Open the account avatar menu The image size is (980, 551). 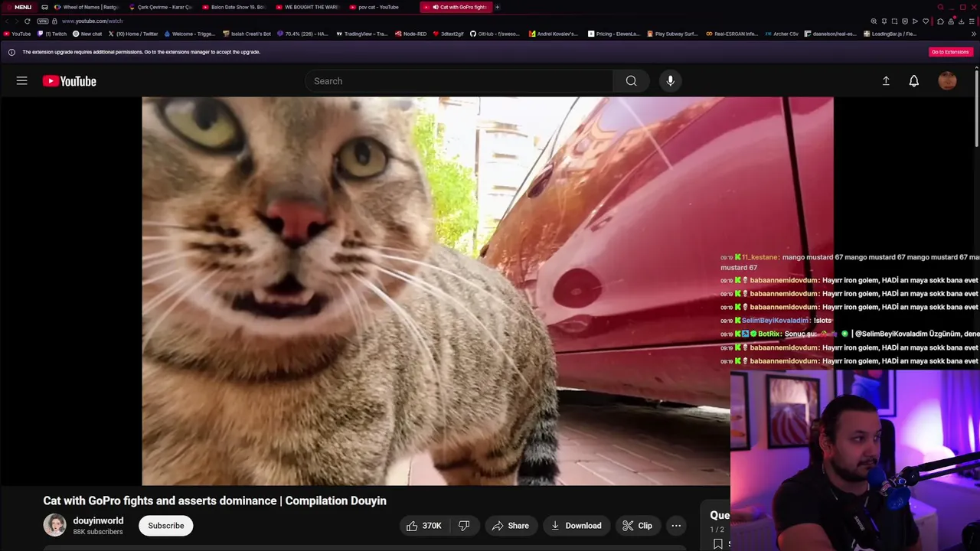(x=947, y=81)
